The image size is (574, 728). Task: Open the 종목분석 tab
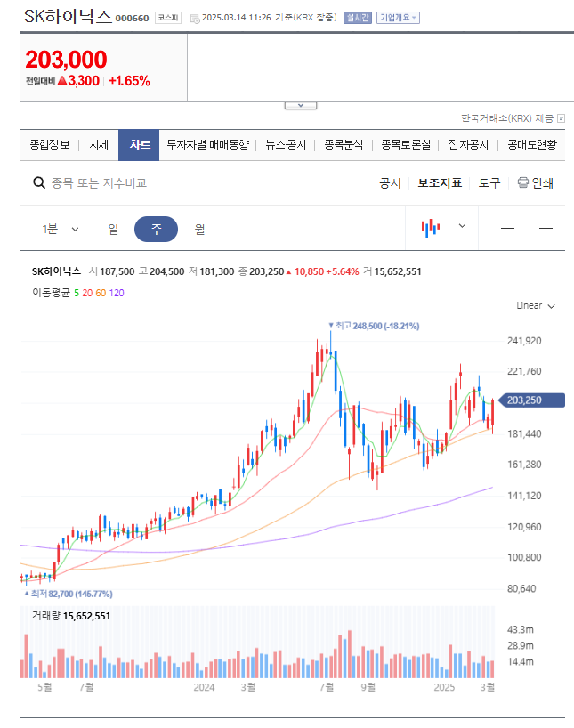click(x=344, y=145)
